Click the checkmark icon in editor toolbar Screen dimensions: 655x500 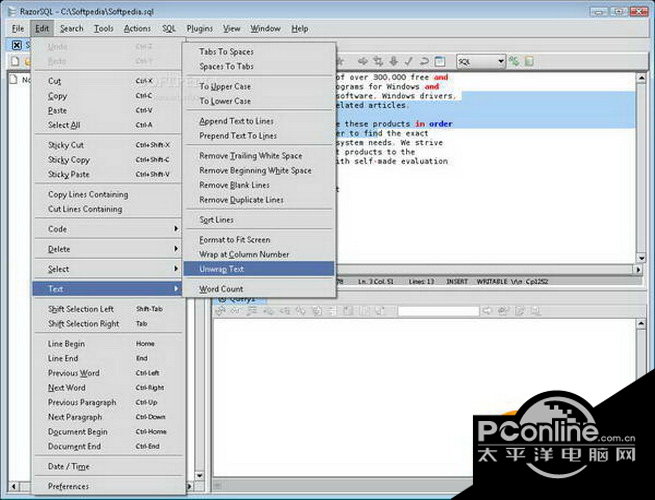click(409, 61)
